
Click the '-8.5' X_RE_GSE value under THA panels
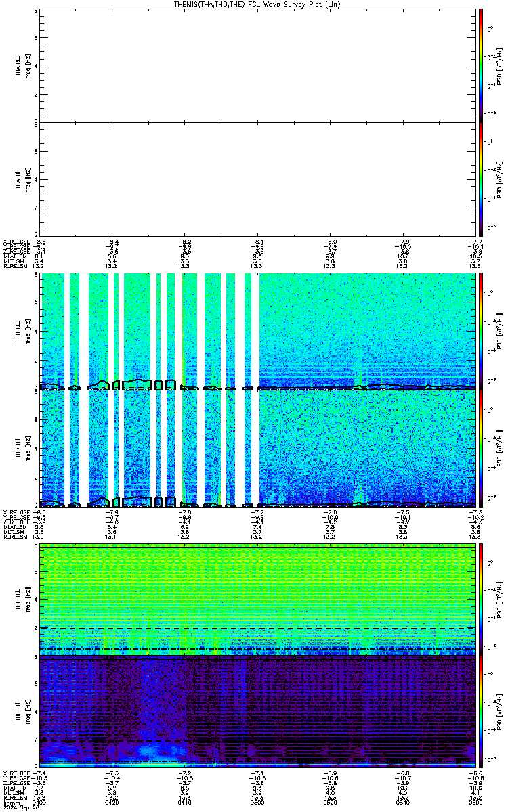40,241
